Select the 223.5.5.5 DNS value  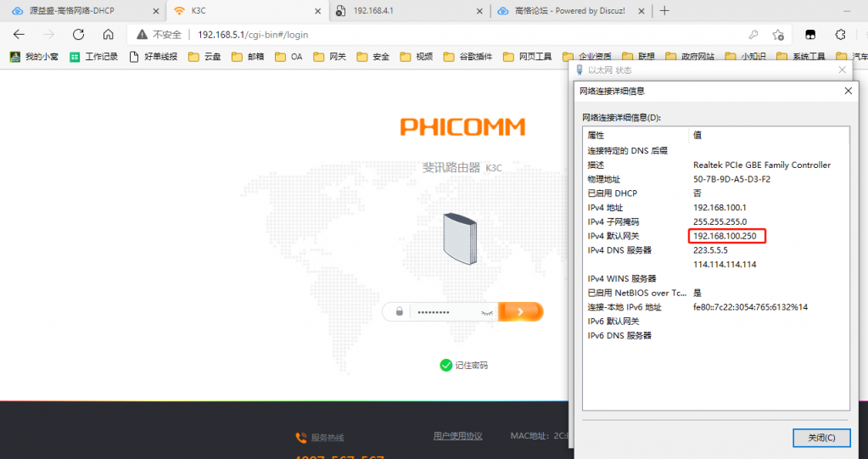pyautogui.click(x=710, y=250)
